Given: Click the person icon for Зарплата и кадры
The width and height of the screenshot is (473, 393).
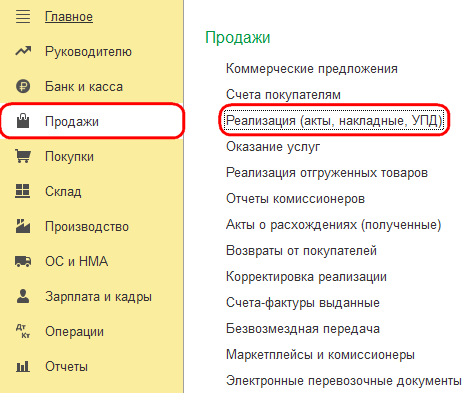Looking at the screenshot, I should (x=23, y=296).
